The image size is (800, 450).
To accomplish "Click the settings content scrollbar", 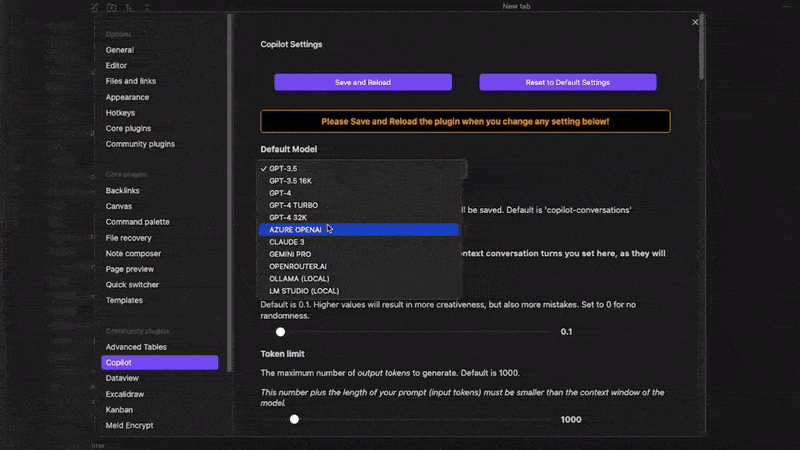I will point(702,47).
